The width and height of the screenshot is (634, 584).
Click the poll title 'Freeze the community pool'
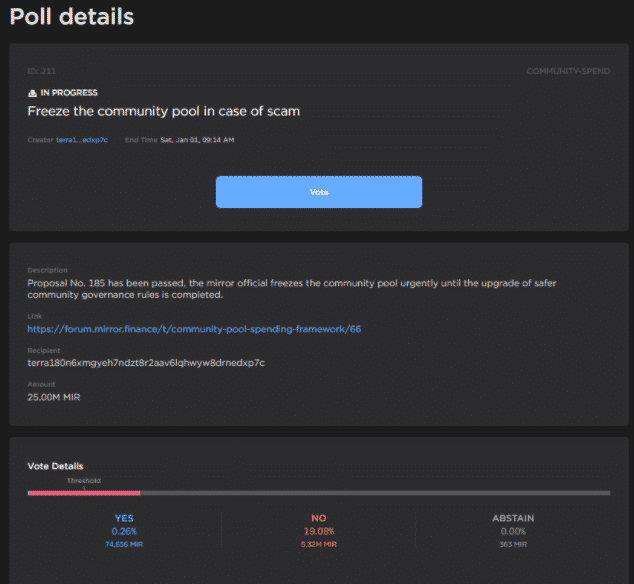[163, 111]
